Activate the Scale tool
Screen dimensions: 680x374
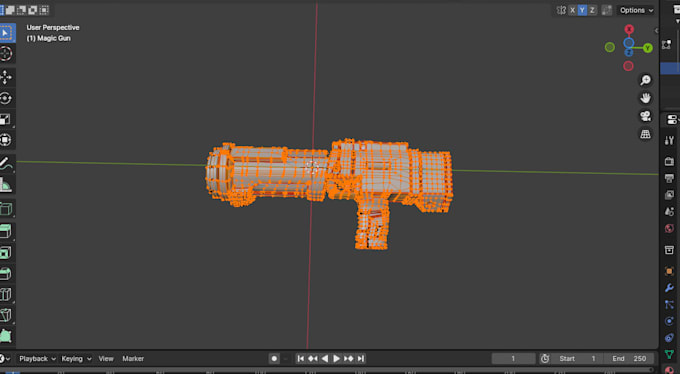coord(6,119)
